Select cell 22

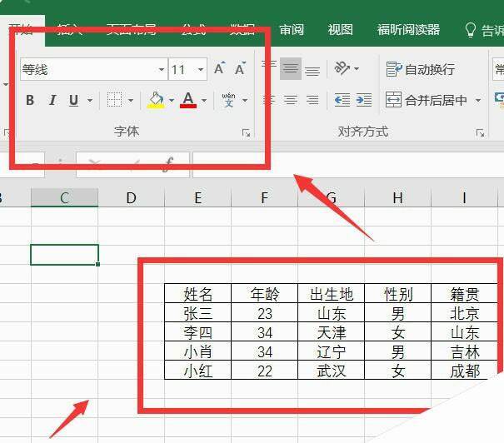click(265, 370)
